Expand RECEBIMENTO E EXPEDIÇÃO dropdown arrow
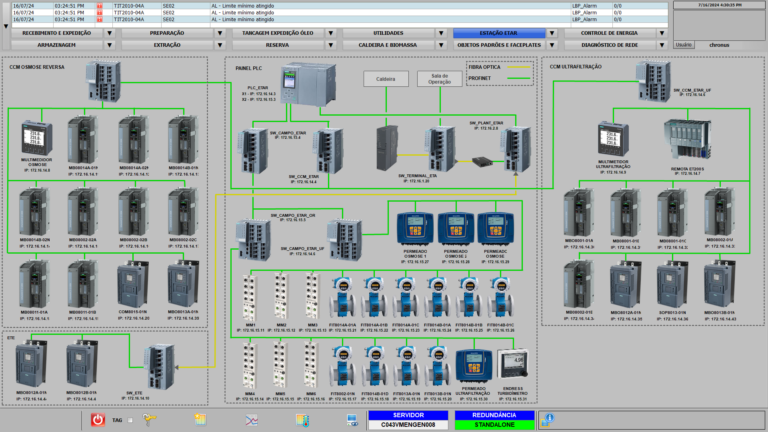Viewport: 768px width, 432px height. point(110,33)
